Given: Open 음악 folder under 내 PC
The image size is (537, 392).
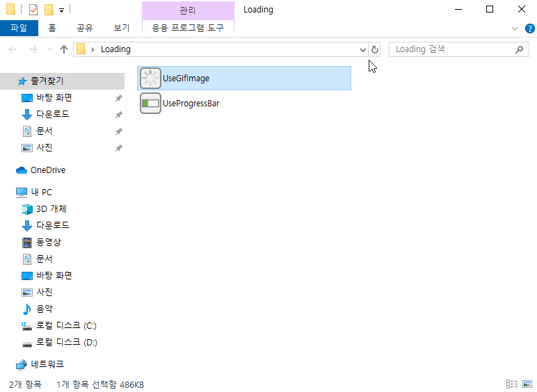Looking at the screenshot, I should [x=45, y=309].
